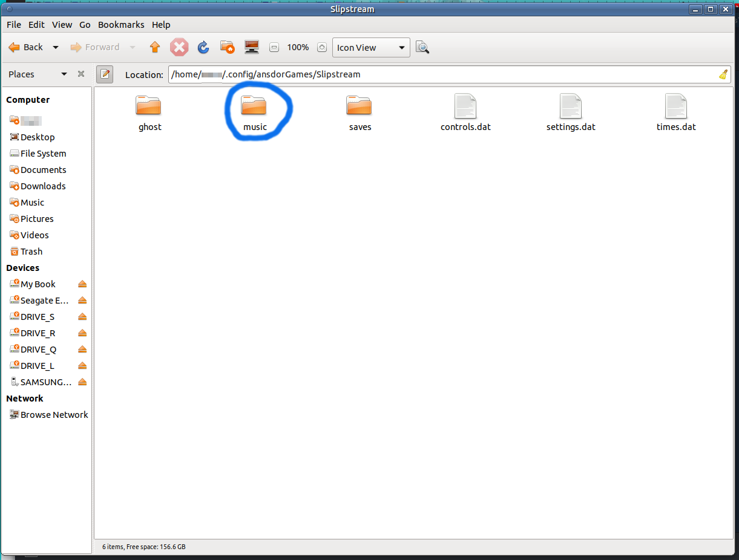Click the red Stop loading icon
Viewport: 739px width, 560px height.
(x=179, y=47)
